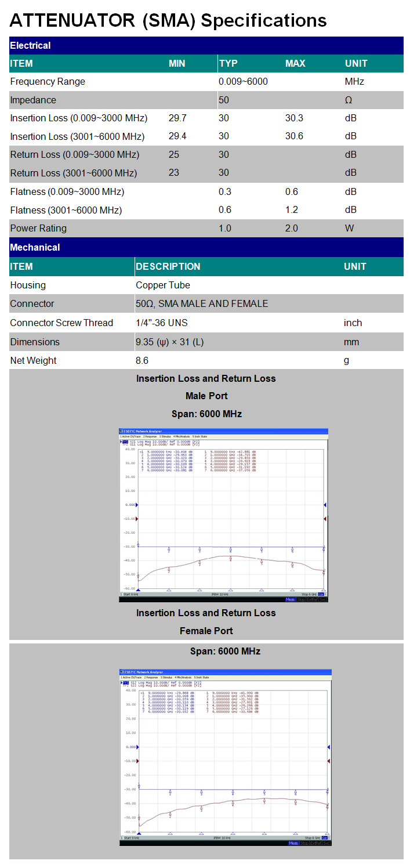410x868 pixels.
Task: Click the TYP column header
Action: 228,63
